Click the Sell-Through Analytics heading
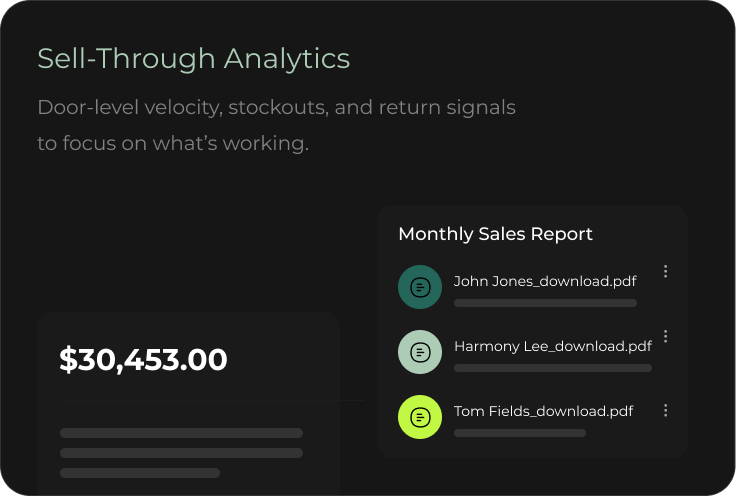736x496 pixels. (x=193, y=59)
